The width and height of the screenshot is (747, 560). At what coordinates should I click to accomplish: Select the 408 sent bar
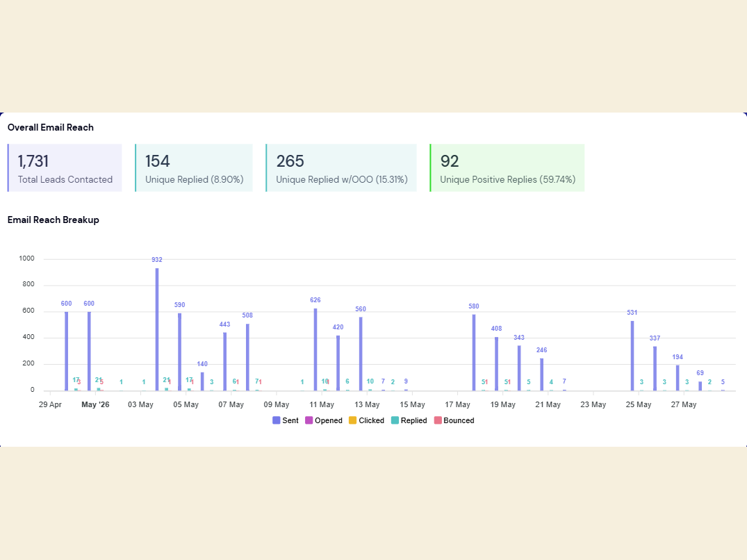[496, 364]
